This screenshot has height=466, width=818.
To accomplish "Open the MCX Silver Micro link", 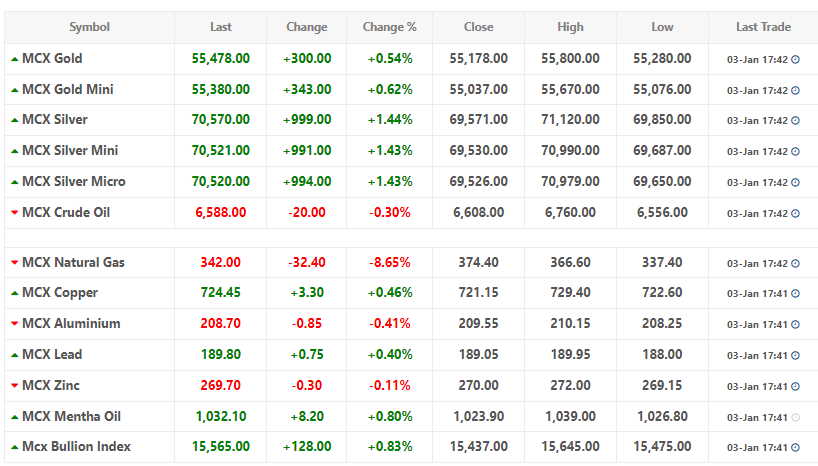I will pos(74,182).
